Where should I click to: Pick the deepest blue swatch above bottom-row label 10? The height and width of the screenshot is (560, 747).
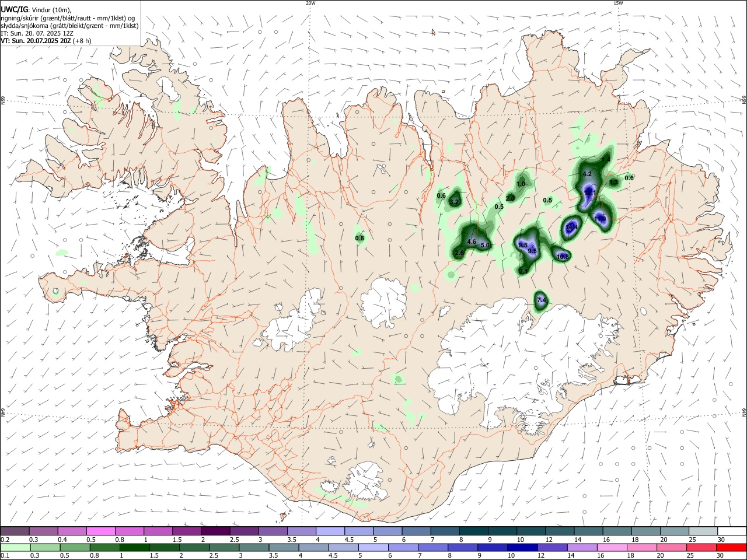pos(522,547)
